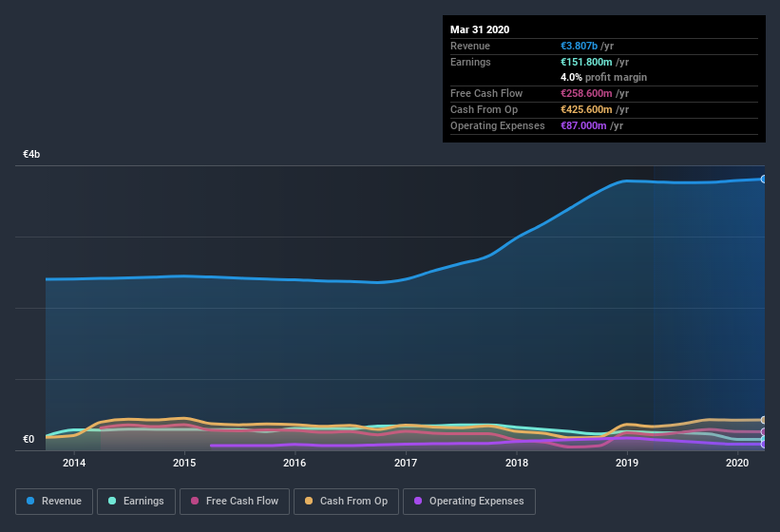Click the Revenue label in tooltip
Viewport: 780px width, 532px height.
point(470,46)
